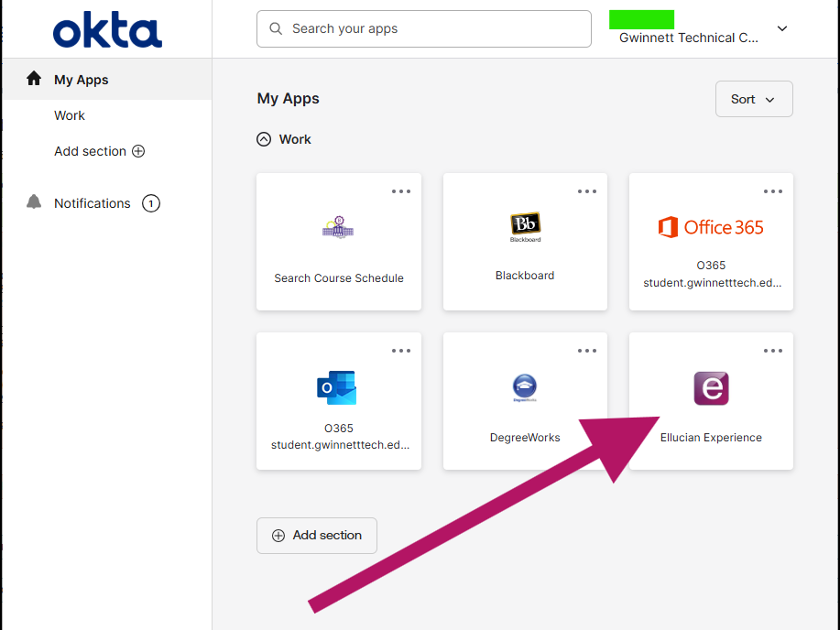
Task: Open the DegreeWorks app icon
Action: pos(525,388)
